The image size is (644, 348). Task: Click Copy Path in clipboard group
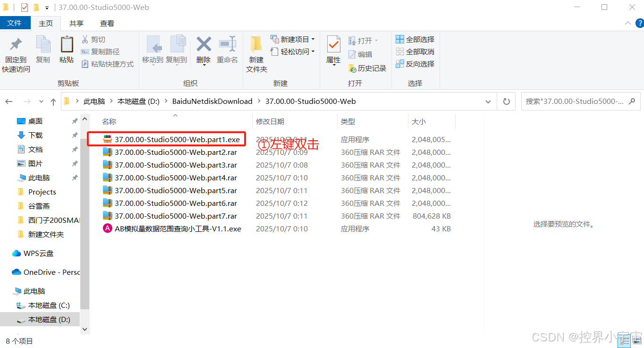(x=100, y=51)
